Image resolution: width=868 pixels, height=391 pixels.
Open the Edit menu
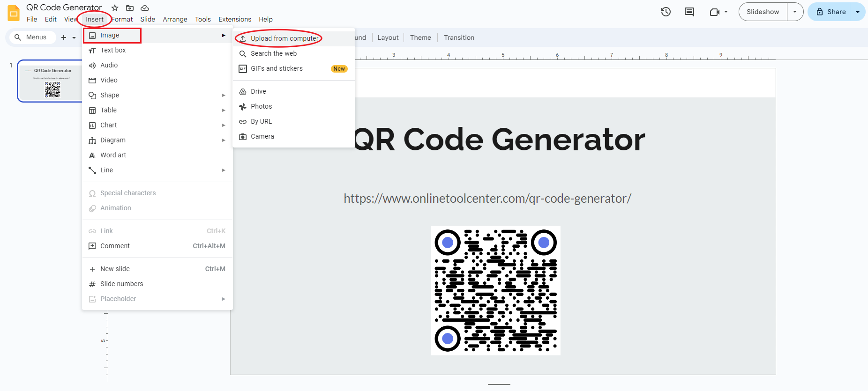tap(51, 19)
